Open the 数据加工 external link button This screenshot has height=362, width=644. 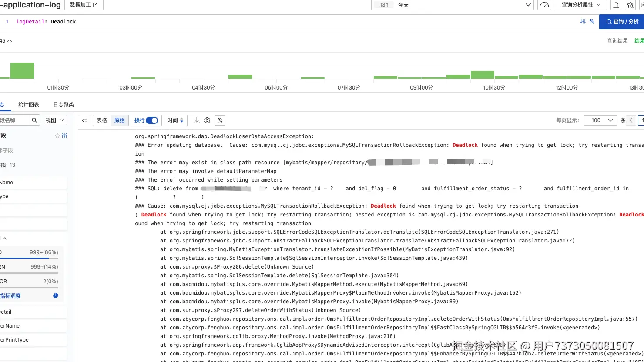pos(84,5)
